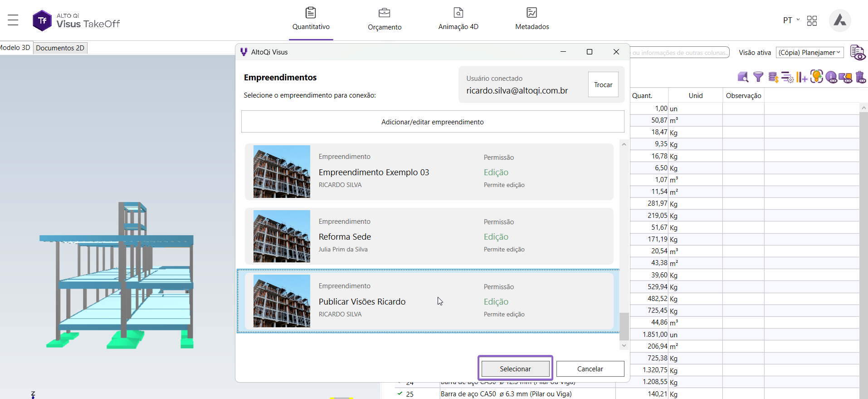Click the Publicar Visões Ricardo thumbnail image
Viewport: 868px width, 399px height.
click(282, 301)
